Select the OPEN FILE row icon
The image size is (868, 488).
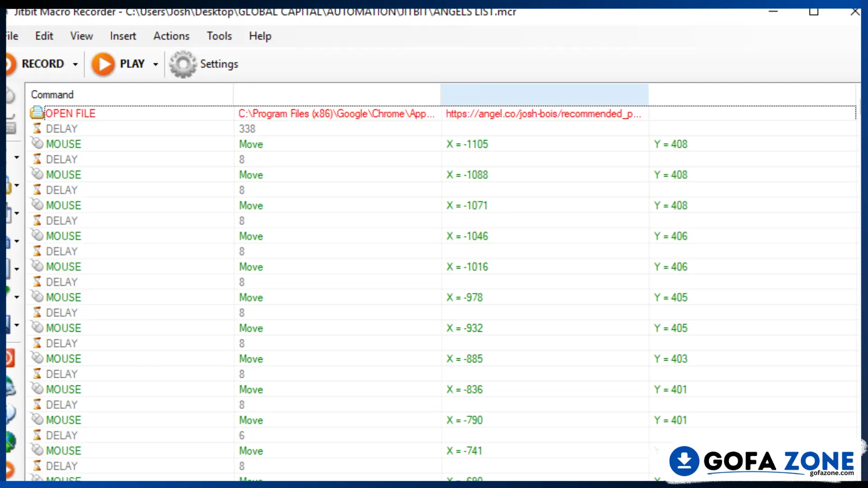point(37,113)
